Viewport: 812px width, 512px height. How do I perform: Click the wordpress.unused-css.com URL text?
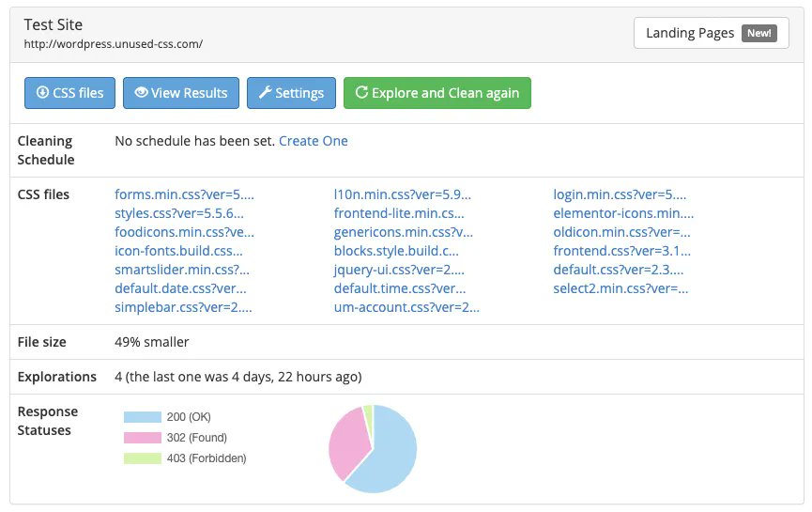click(114, 44)
